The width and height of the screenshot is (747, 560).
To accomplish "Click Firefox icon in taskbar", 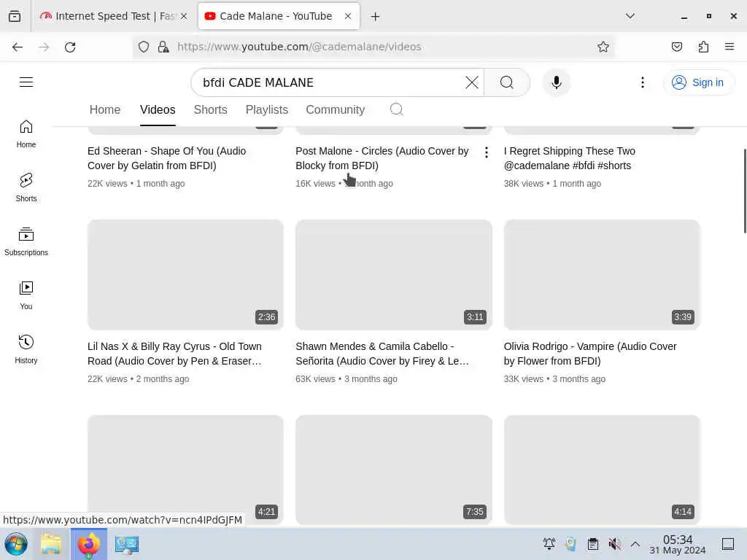I will pyautogui.click(x=88, y=544).
